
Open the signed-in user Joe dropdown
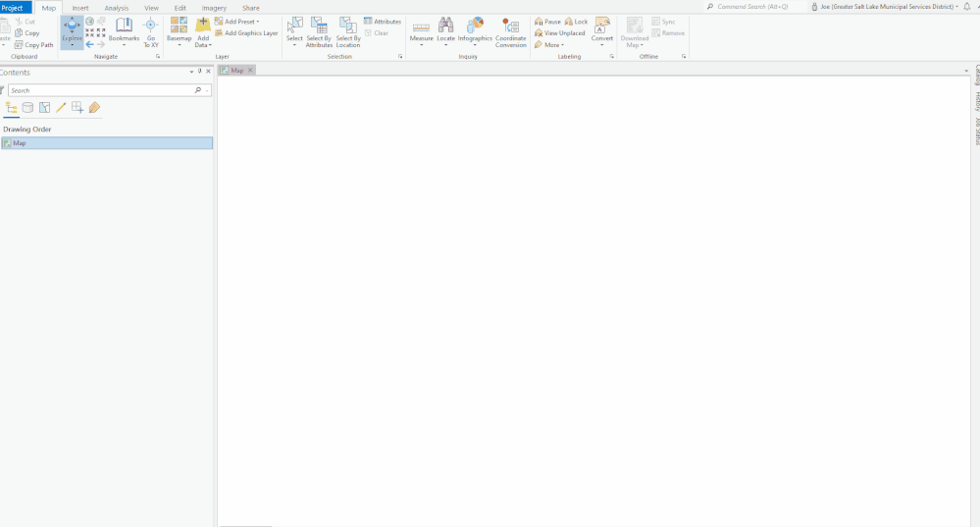(x=885, y=7)
